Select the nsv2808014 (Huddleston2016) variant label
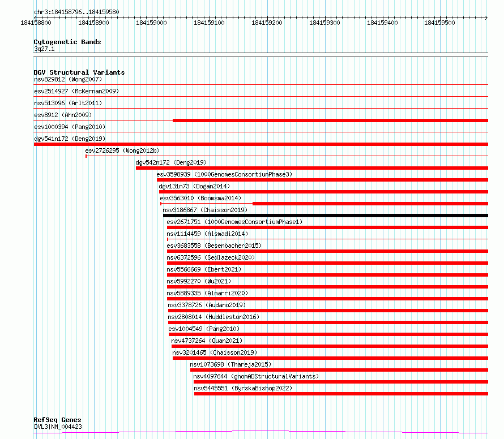 [x=213, y=317]
